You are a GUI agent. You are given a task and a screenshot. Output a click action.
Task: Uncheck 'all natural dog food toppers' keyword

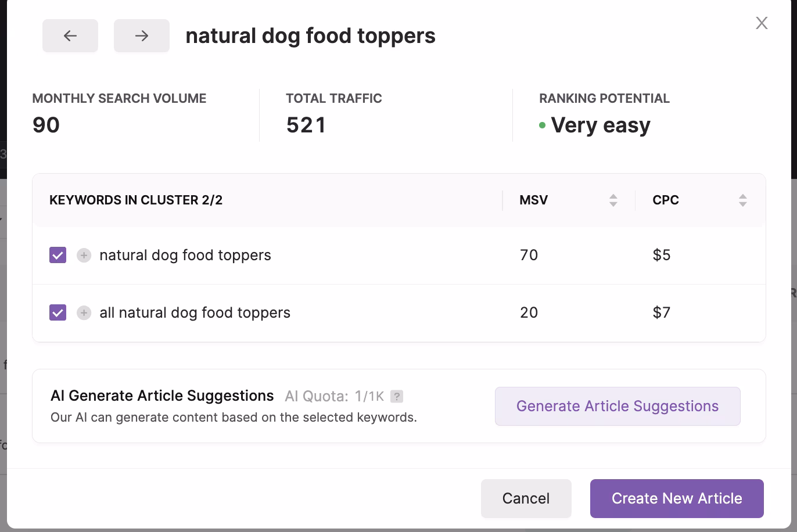point(58,313)
